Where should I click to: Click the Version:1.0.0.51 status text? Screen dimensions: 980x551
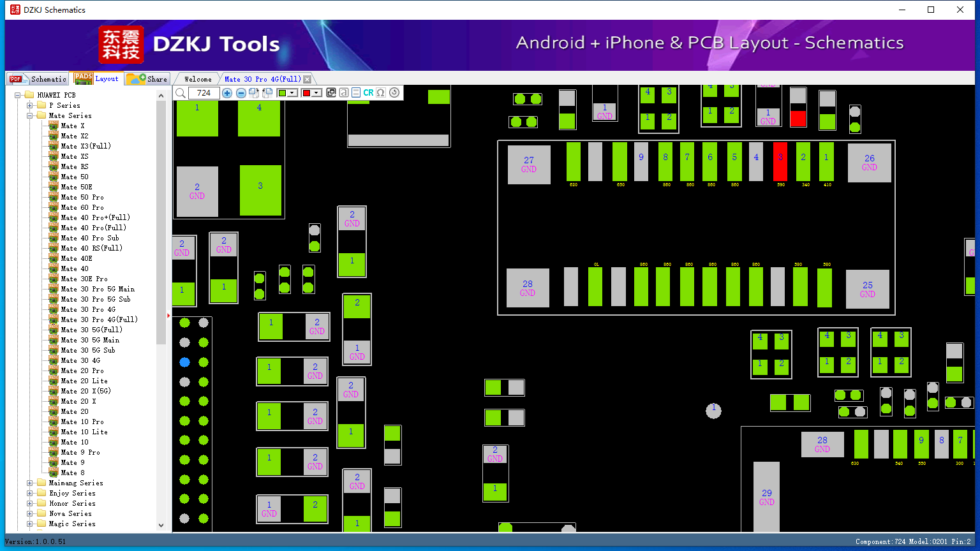coord(35,541)
